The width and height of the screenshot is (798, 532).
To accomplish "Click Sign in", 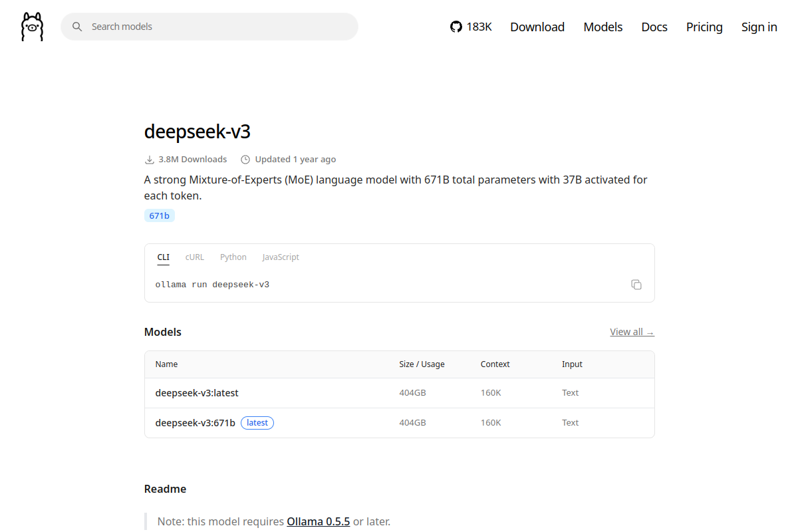I will tap(759, 27).
